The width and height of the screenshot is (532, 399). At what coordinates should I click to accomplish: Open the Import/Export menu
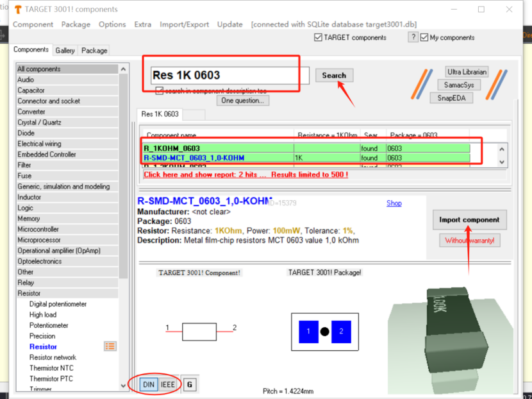(x=184, y=24)
